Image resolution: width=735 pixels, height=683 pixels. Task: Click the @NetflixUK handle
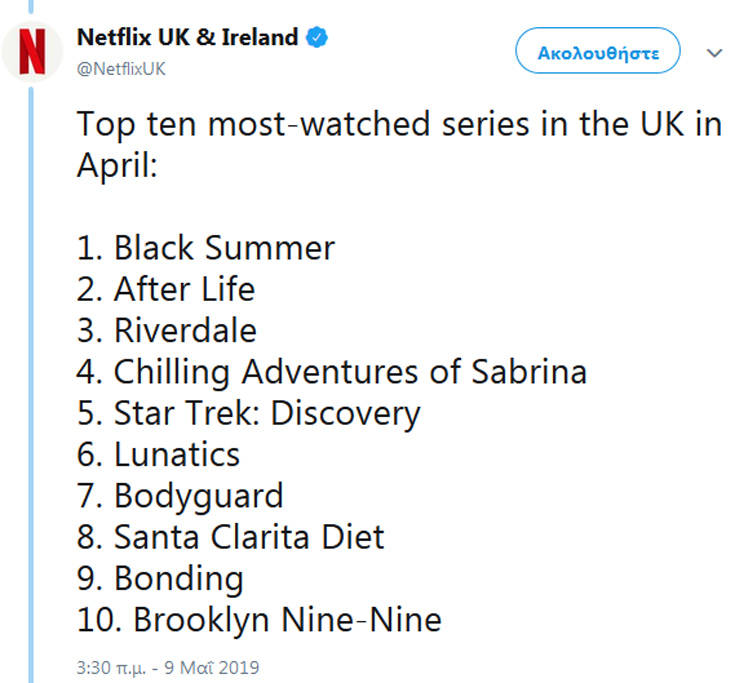121,69
